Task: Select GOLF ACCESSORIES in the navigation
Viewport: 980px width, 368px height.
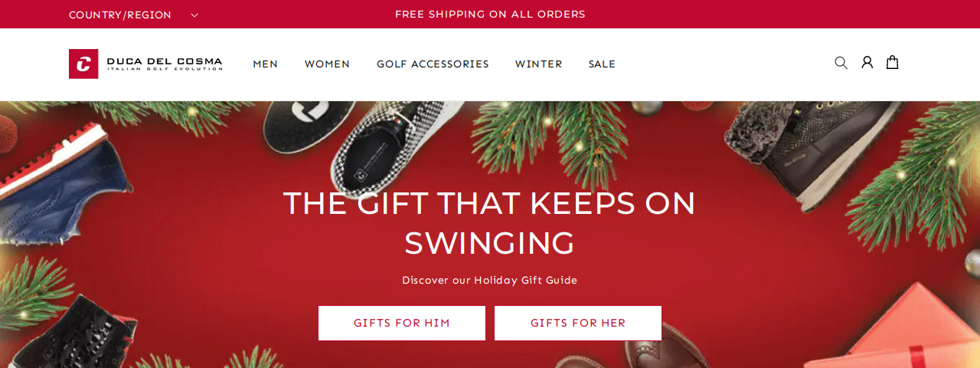Action: click(x=433, y=64)
